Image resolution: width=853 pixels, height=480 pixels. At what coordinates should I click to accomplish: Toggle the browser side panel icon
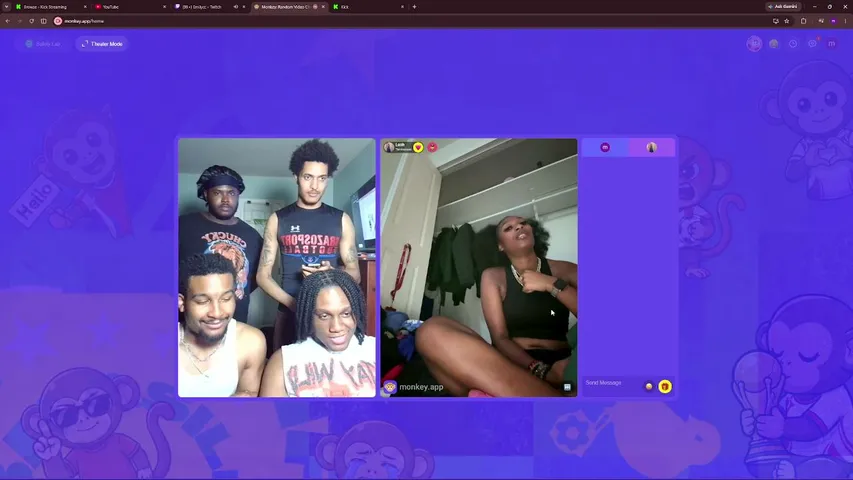point(44,21)
